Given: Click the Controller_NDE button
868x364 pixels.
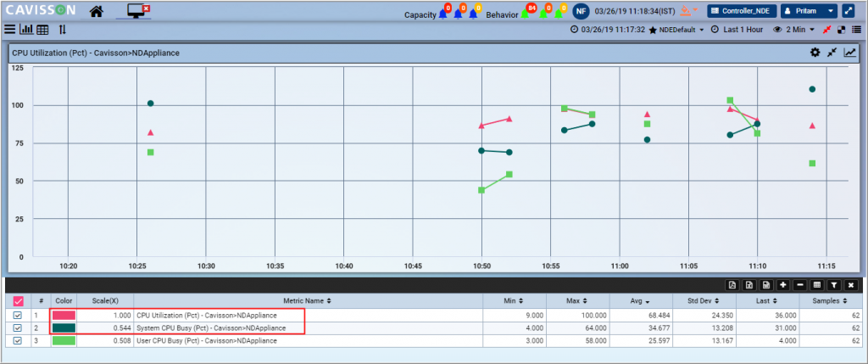Looking at the screenshot, I should (742, 11).
